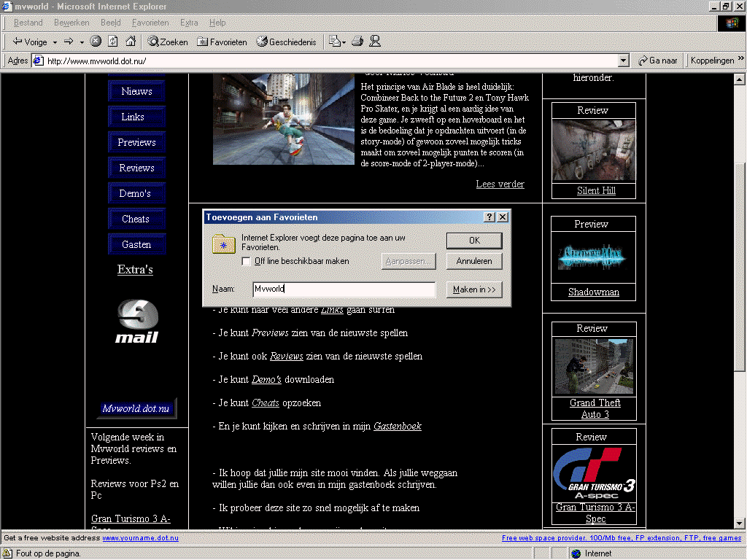
Task: Click the Shadowman link
Action: tap(594, 292)
